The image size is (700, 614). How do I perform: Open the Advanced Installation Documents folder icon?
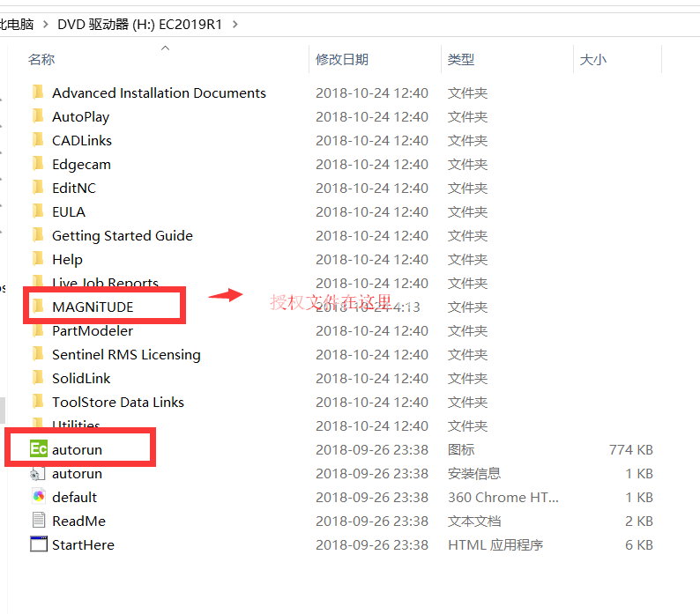[39, 92]
